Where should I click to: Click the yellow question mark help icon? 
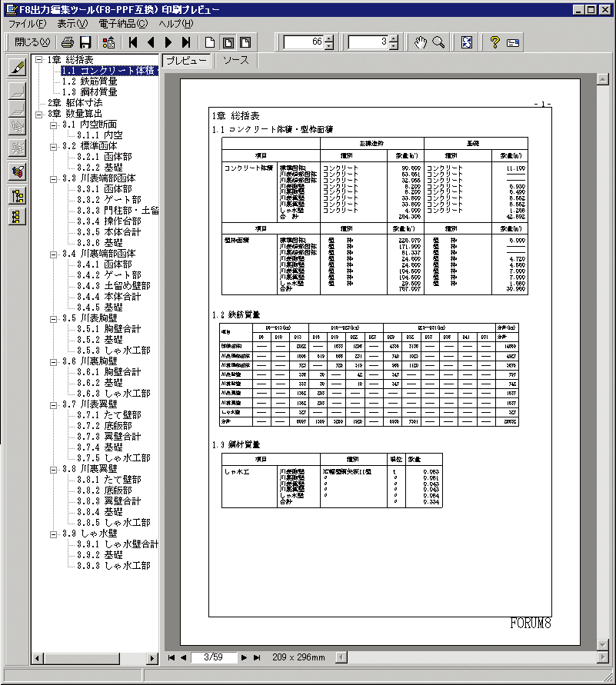pyautogui.click(x=494, y=42)
